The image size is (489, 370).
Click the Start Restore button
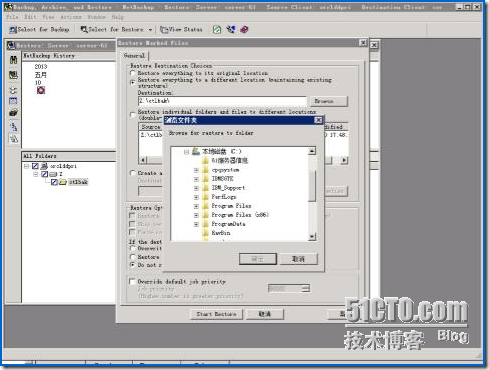[216, 314]
